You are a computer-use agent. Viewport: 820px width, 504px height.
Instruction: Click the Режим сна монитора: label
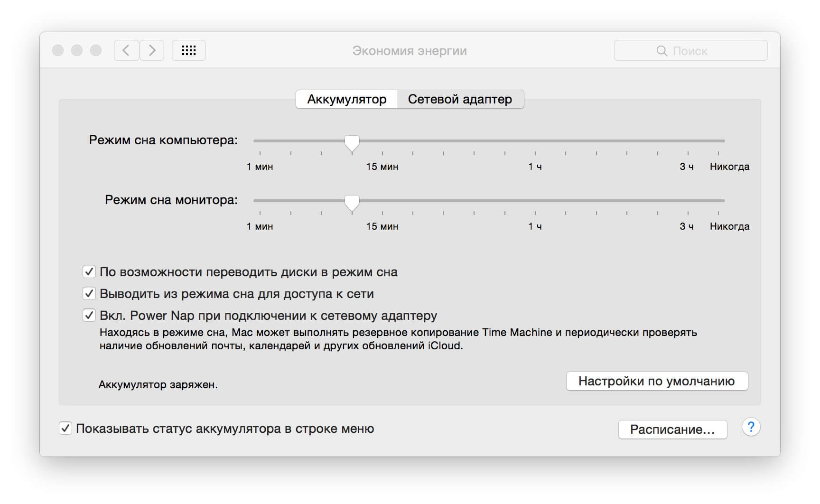pyautogui.click(x=171, y=200)
